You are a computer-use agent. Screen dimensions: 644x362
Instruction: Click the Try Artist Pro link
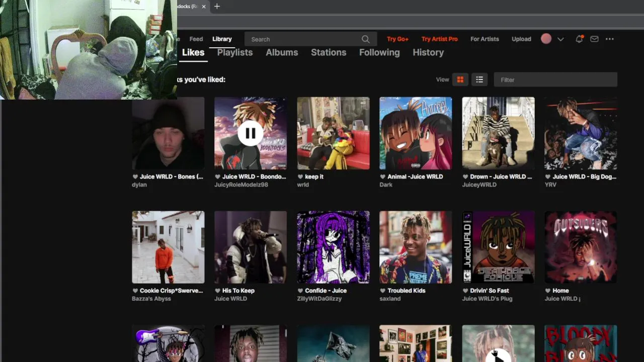tap(440, 39)
